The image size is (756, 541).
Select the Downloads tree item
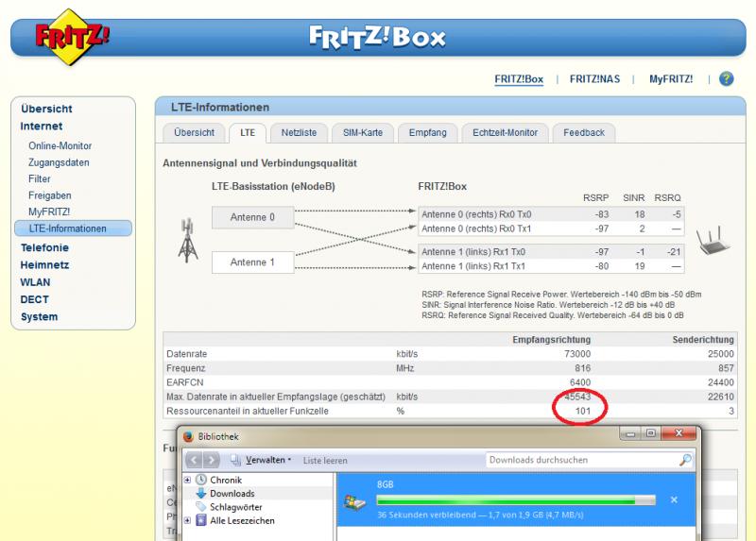(232, 493)
